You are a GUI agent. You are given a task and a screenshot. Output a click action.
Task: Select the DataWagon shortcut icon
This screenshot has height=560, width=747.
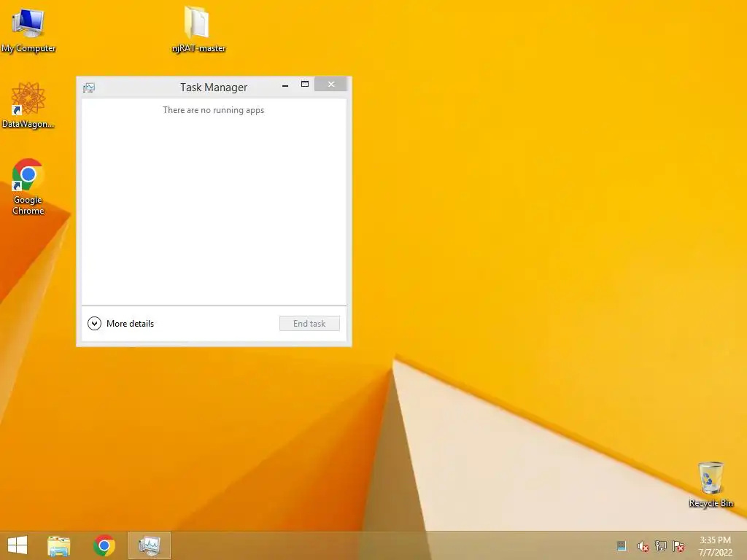pyautogui.click(x=28, y=105)
